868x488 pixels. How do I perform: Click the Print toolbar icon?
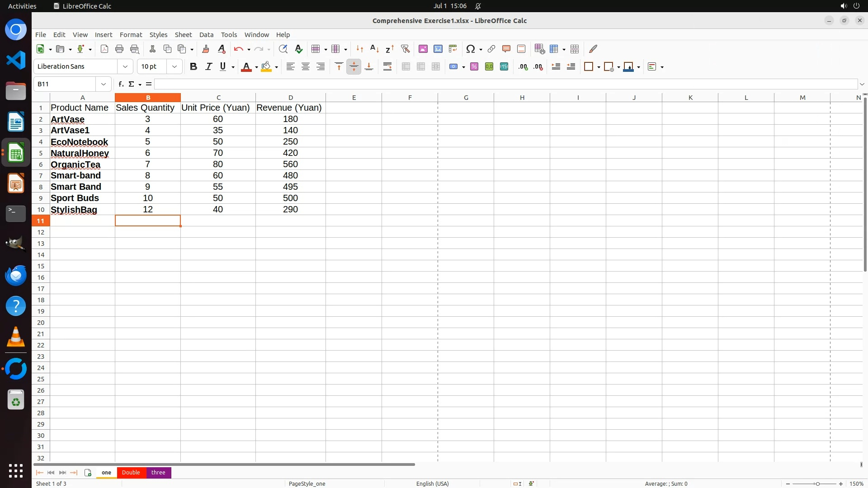click(119, 49)
